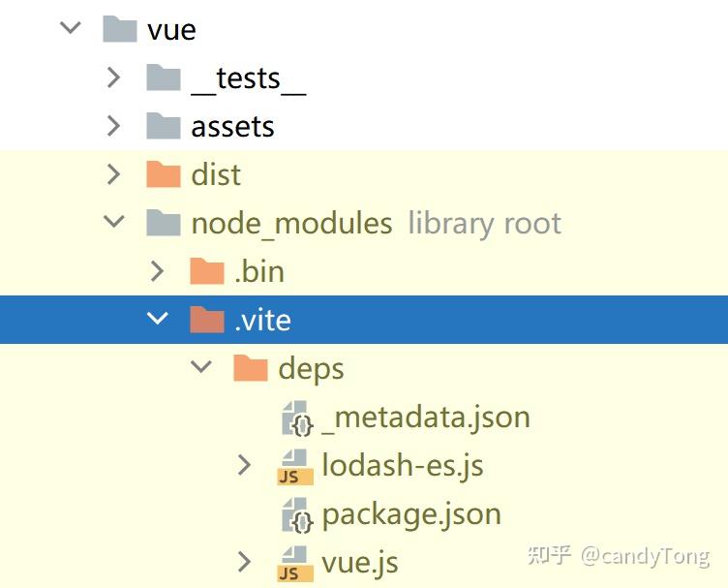This screenshot has width=728, height=588.
Task: Select the package.json file name
Action: click(x=411, y=514)
